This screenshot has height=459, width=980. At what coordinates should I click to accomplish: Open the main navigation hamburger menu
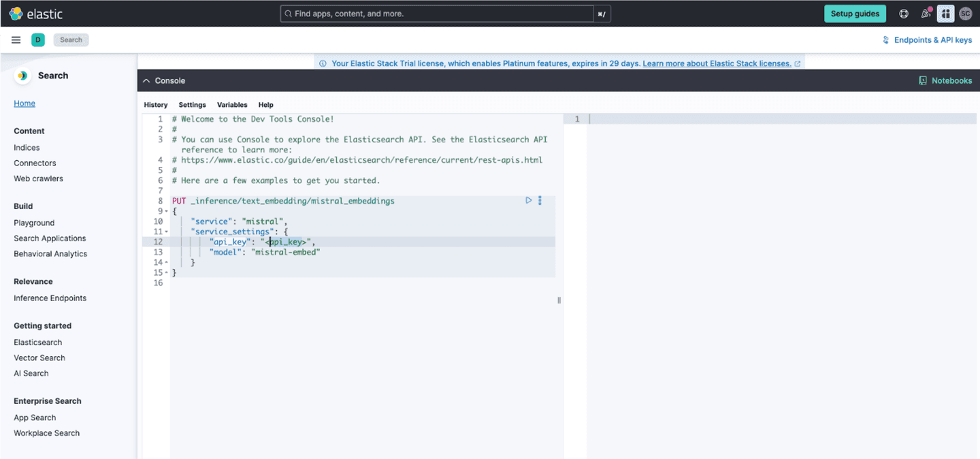(x=16, y=39)
